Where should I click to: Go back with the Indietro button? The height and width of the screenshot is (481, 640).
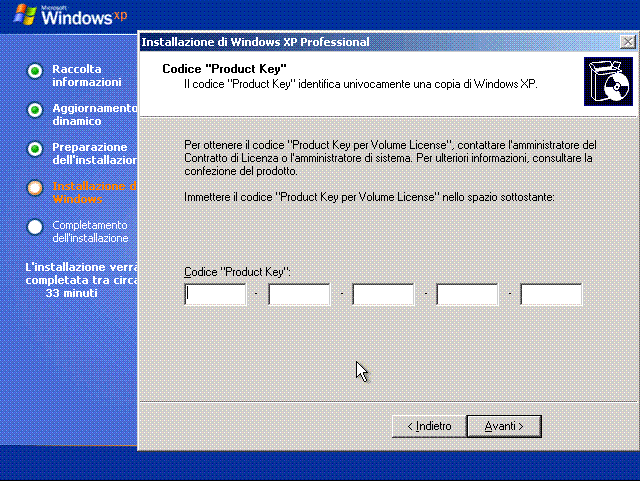[429, 426]
